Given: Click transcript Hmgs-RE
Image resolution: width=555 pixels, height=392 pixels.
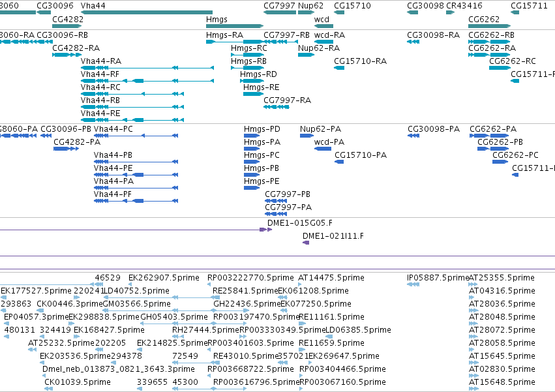Looking at the screenshot, I should [262, 87].
